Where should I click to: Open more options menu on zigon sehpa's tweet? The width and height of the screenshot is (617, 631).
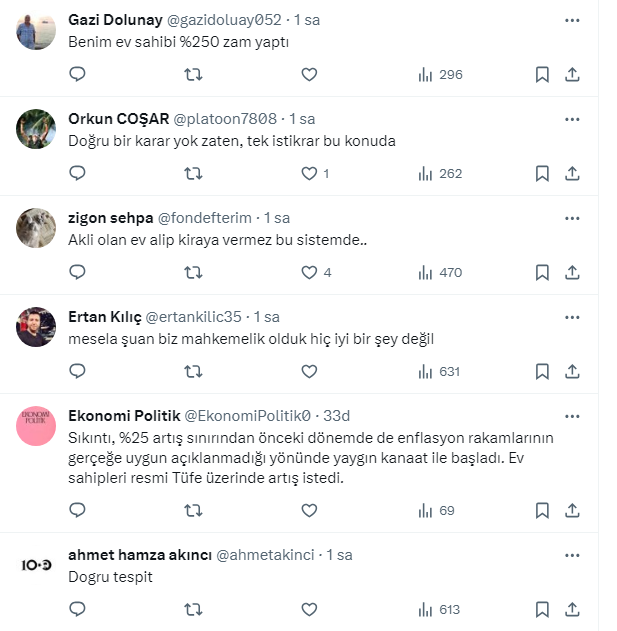[x=572, y=218]
